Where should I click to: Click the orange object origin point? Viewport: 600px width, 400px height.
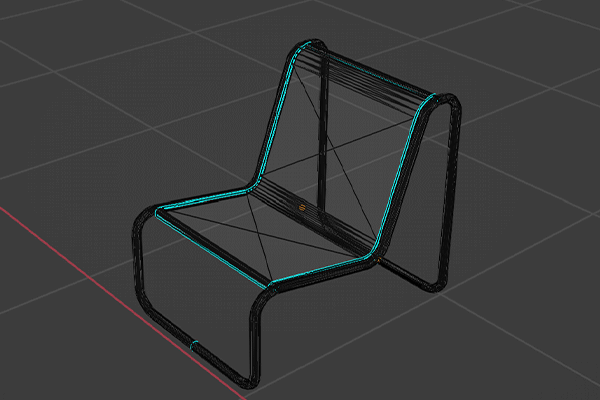(x=303, y=207)
